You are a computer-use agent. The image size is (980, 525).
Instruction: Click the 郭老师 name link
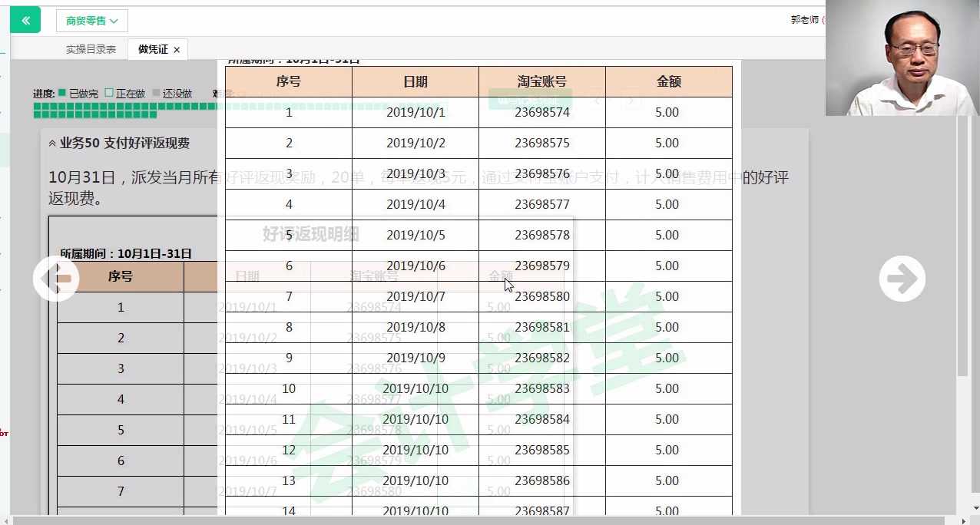[x=805, y=20]
